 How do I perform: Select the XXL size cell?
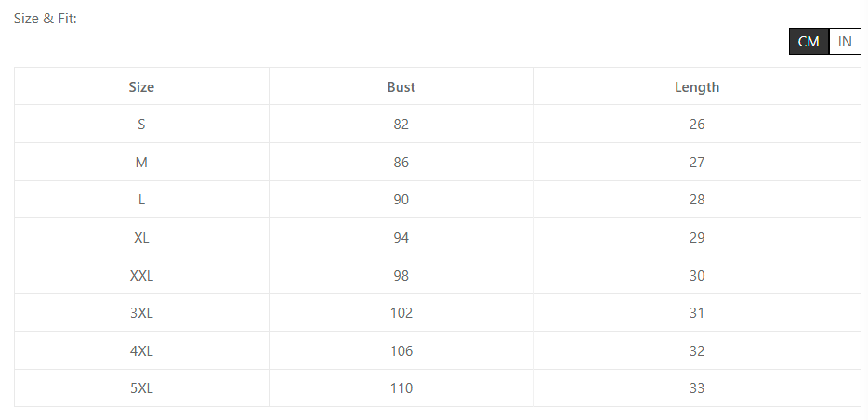coord(141,276)
